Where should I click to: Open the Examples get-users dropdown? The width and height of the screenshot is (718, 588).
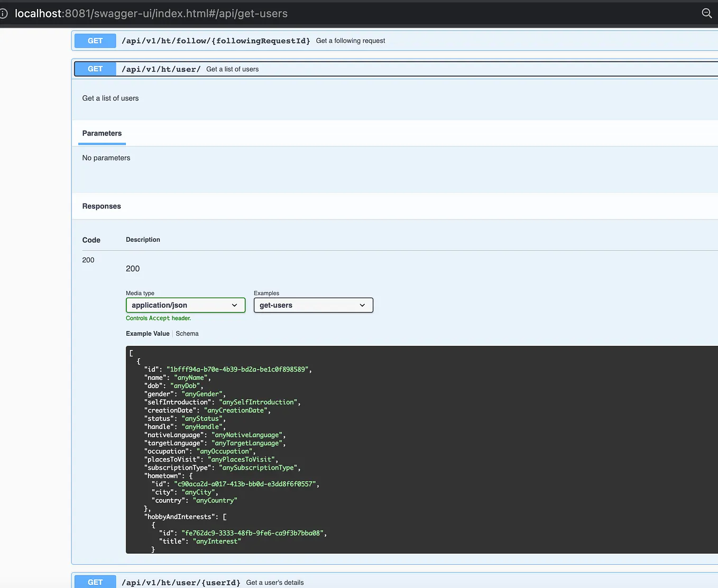[314, 305]
